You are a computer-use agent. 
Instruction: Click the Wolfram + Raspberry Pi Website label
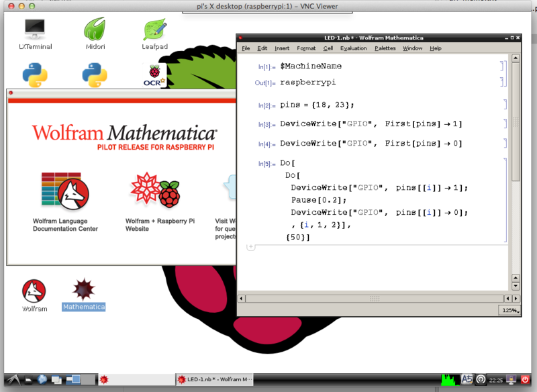pos(160,225)
